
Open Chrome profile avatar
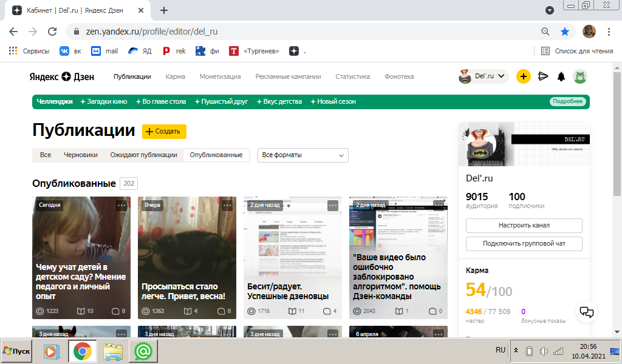pyautogui.click(x=589, y=32)
